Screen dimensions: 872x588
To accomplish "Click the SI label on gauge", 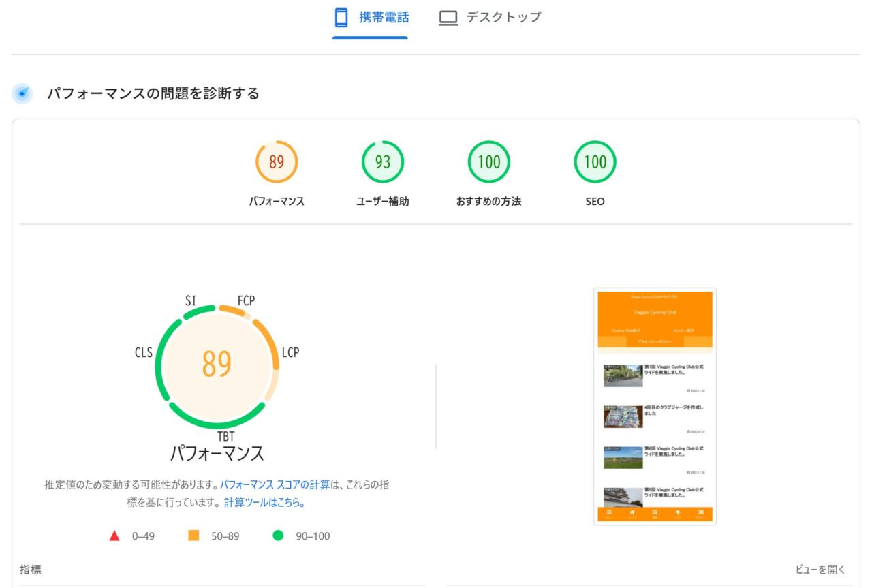I will point(191,300).
